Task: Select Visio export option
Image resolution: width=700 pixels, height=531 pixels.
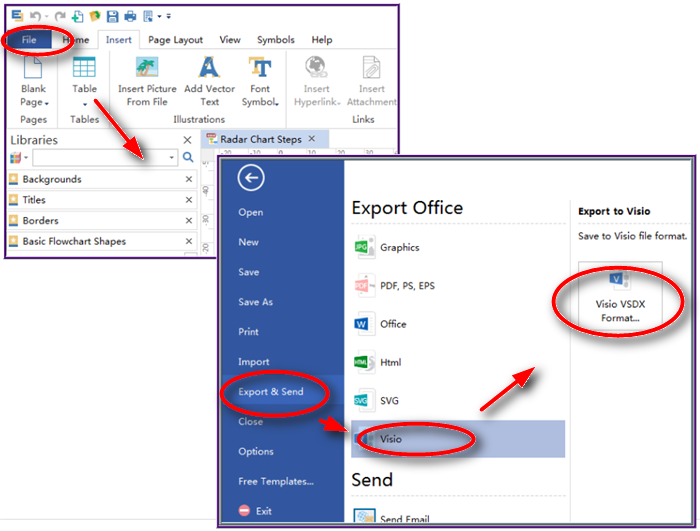Action: 458,439
